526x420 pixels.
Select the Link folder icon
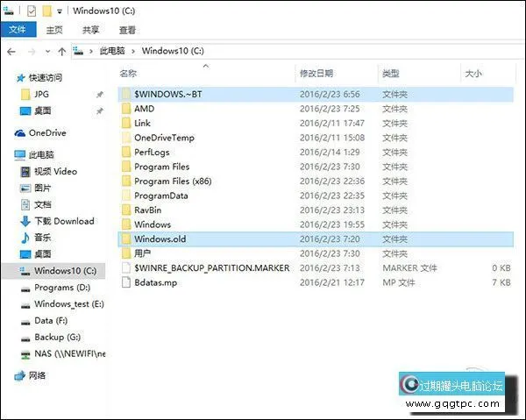pos(126,123)
